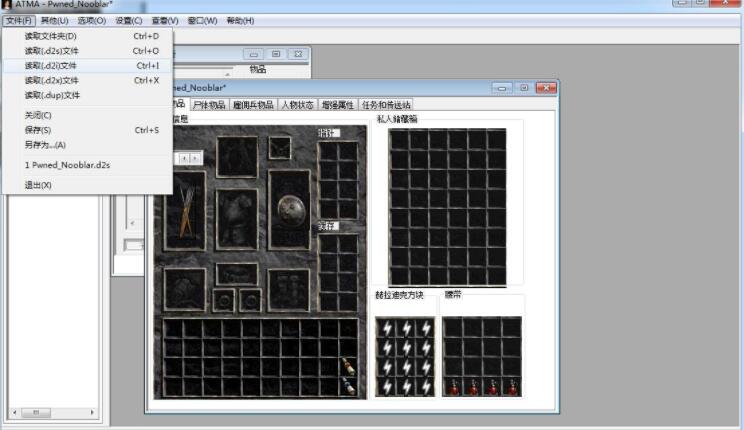
Task: Close the back window showing the 物品 column
Action: (298, 54)
